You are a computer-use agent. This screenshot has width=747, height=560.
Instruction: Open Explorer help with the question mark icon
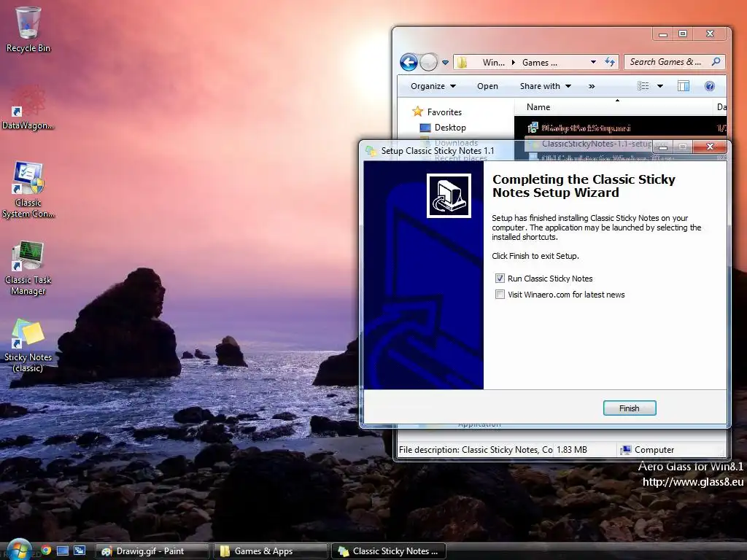point(709,86)
